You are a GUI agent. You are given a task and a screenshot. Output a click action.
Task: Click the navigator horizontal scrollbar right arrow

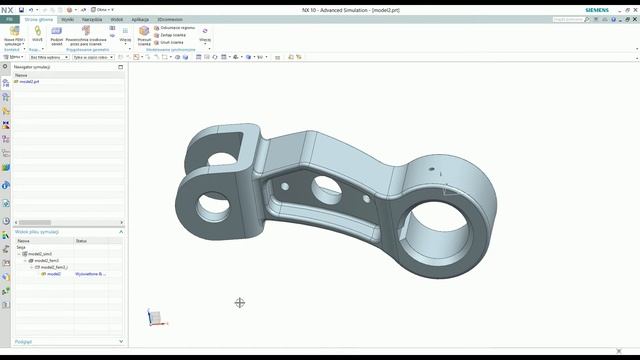click(x=121, y=222)
